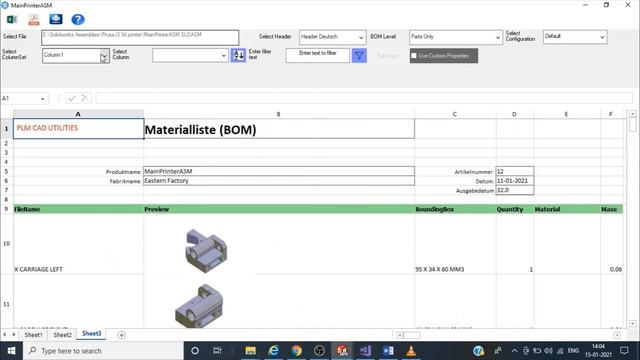
Task: Show hidden system tray icons
Action: (514, 351)
